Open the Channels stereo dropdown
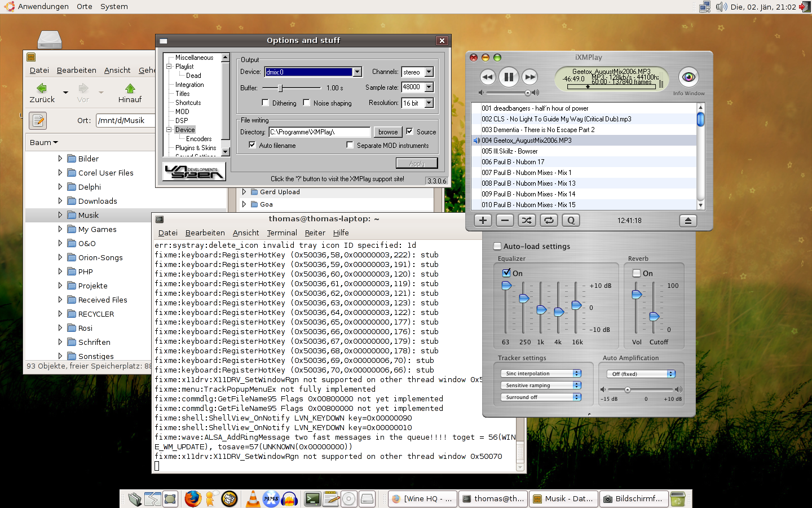This screenshot has height=508, width=812. pyautogui.click(x=429, y=72)
